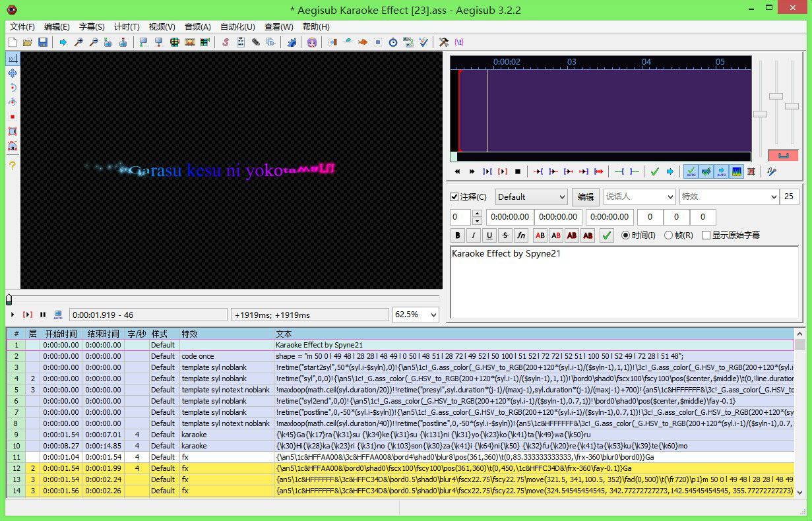
Task: Save the subtitle file with floppy icon
Action: click(x=43, y=42)
